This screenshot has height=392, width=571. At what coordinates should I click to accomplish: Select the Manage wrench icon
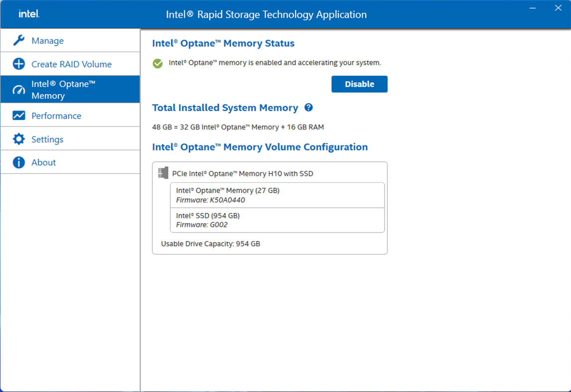(x=18, y=40)
